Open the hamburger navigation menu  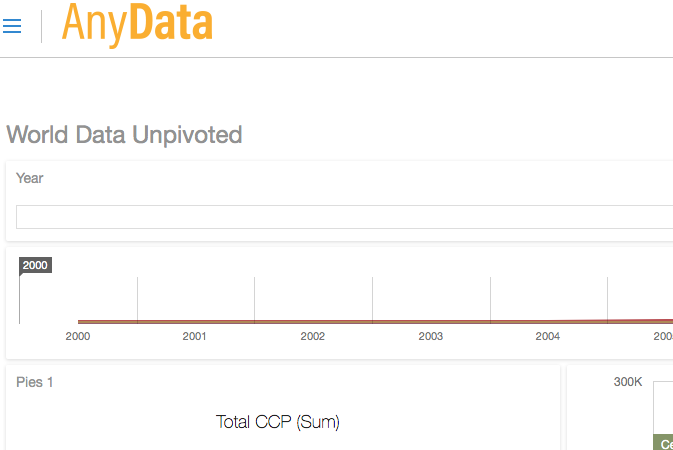pos(12,26)
